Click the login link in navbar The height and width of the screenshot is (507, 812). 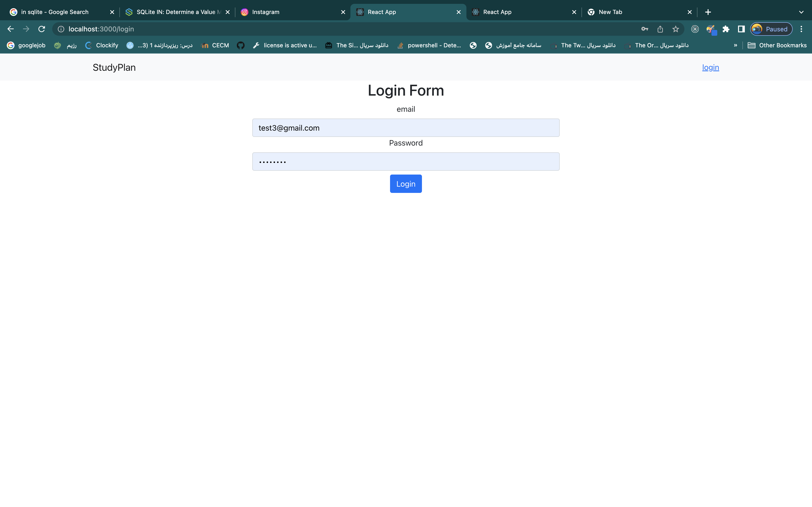pos(710,67)
